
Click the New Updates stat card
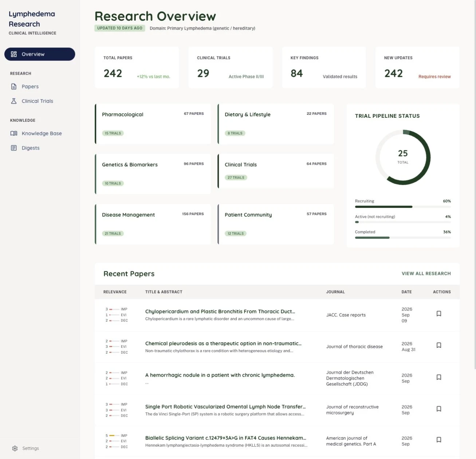417,67
